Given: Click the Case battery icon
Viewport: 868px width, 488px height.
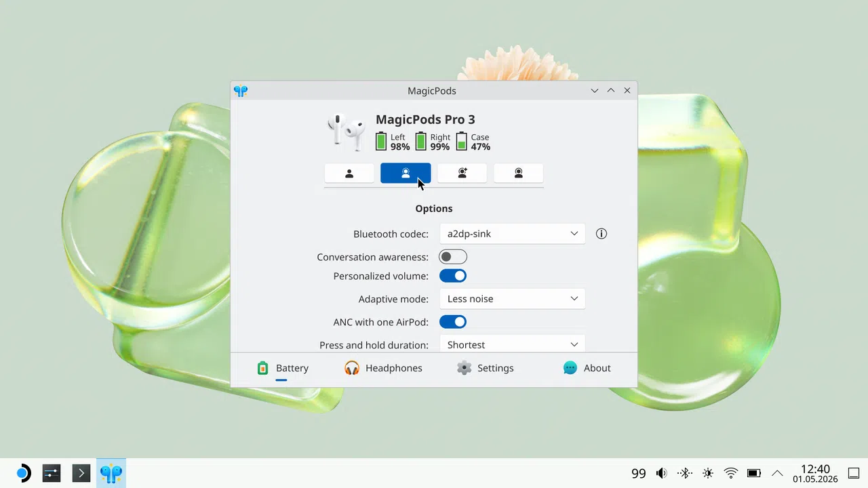Looking at the screenshot, I should pos(462,141).
